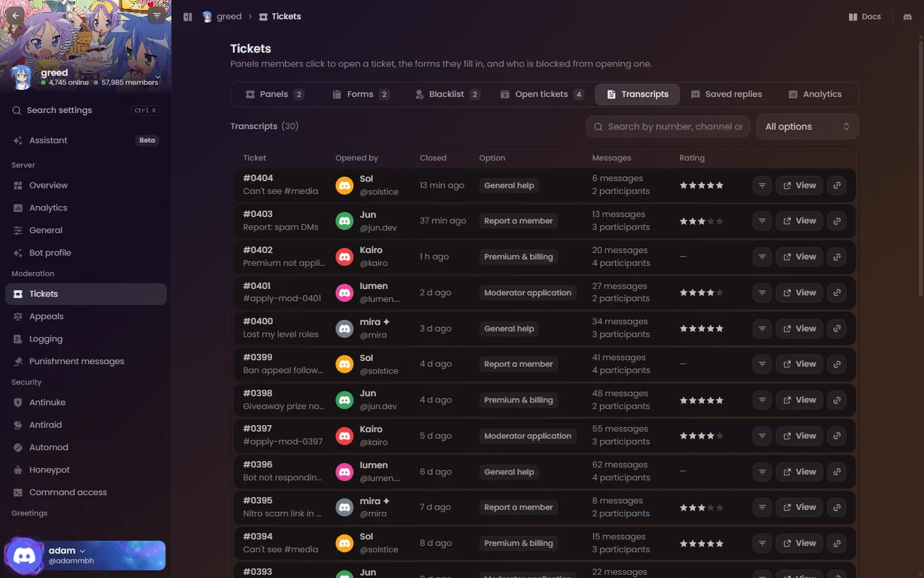Open the Assistant beta page

pyautogui.click(x=86, y=141)
